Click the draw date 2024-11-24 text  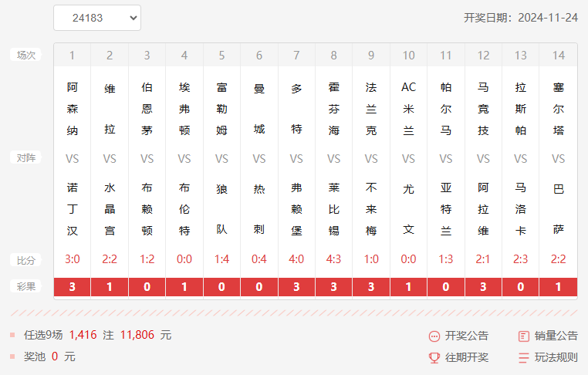pos(548,18)
